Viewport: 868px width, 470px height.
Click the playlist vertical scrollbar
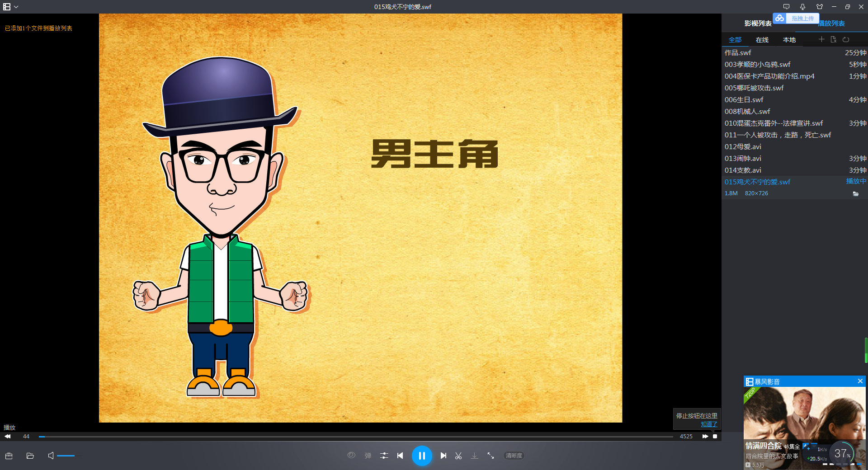click(x=866, y=350)
